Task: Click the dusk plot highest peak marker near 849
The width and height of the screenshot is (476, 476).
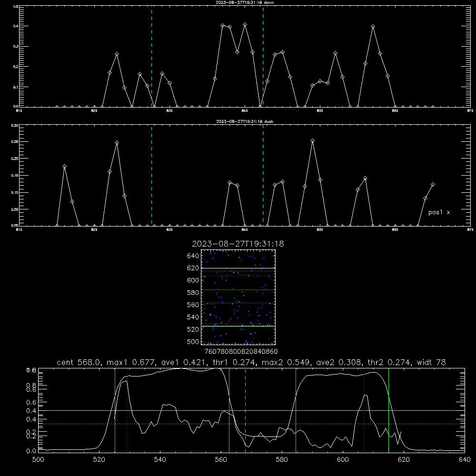Action: (312, 141)
